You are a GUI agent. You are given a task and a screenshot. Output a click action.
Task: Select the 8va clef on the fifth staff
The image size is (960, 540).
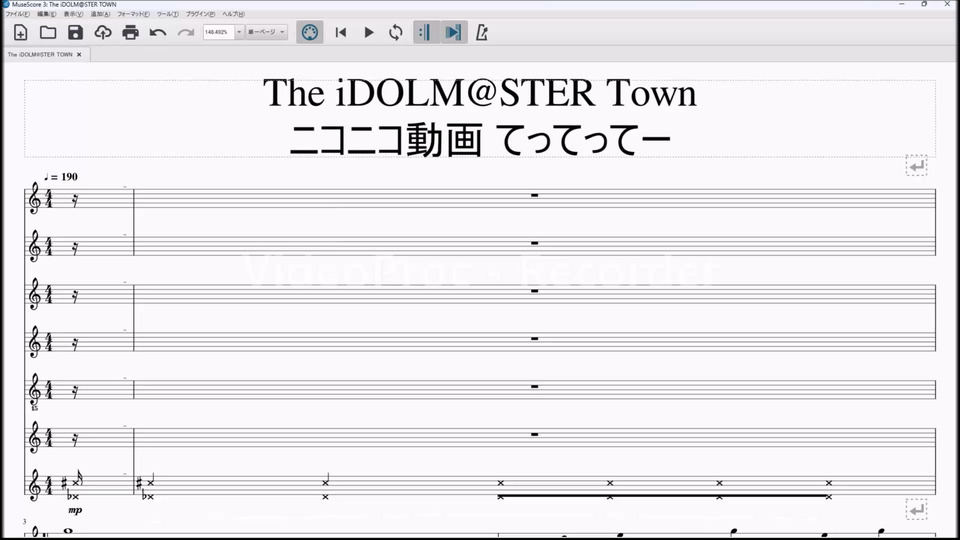coord(35,392)
